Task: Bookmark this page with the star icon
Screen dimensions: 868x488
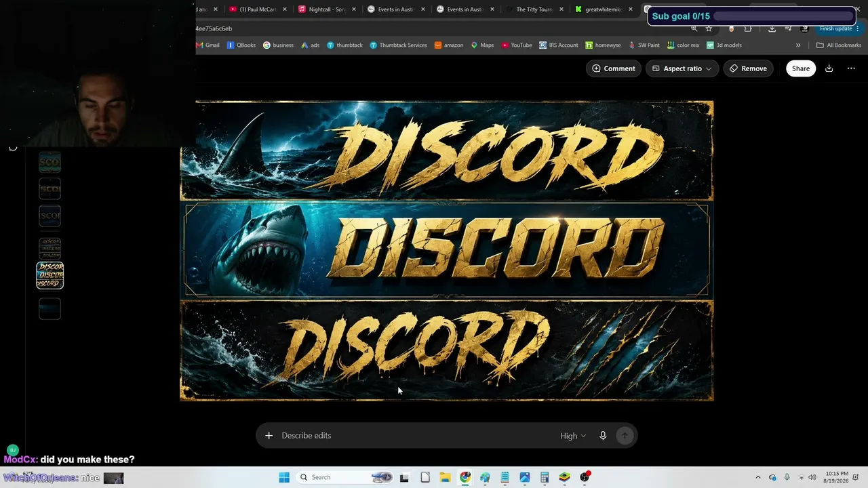Action: [709, 28]
